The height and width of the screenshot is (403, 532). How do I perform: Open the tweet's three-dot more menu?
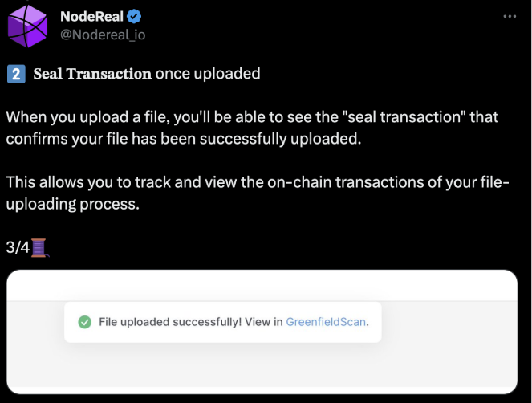tap(510, 17)
